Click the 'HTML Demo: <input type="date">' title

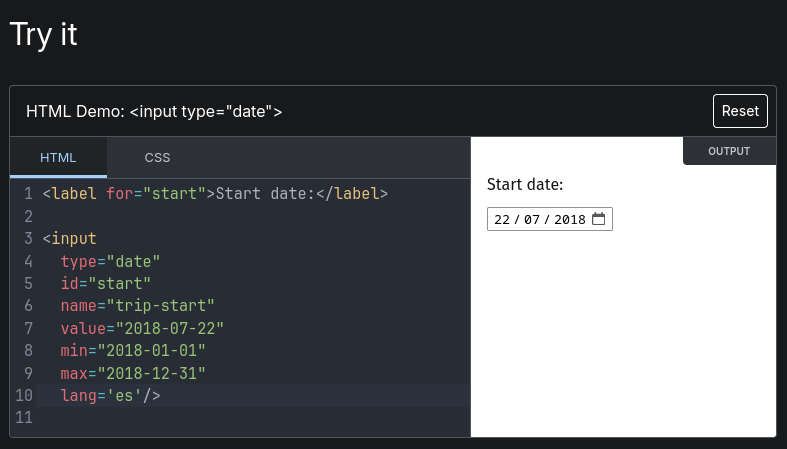pyautogui.click(x=154, y=111)
